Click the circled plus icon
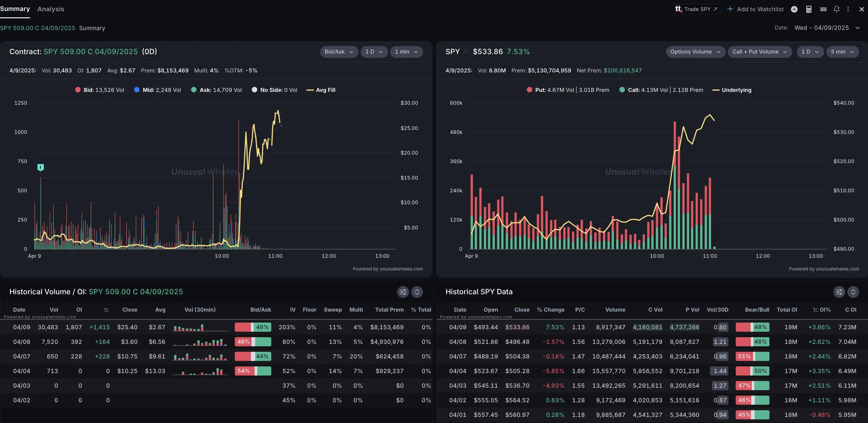Viewport: 868px width, 423px height. coord(794,9)
